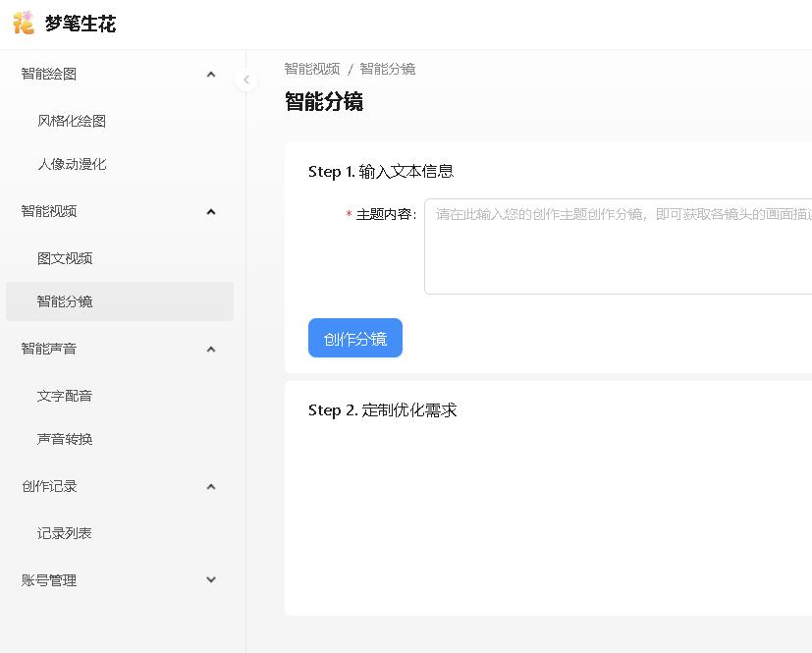Click the 梦笔生花 flower logo icon
This screenshot has width=812, height=653.
tap(23, 23)
